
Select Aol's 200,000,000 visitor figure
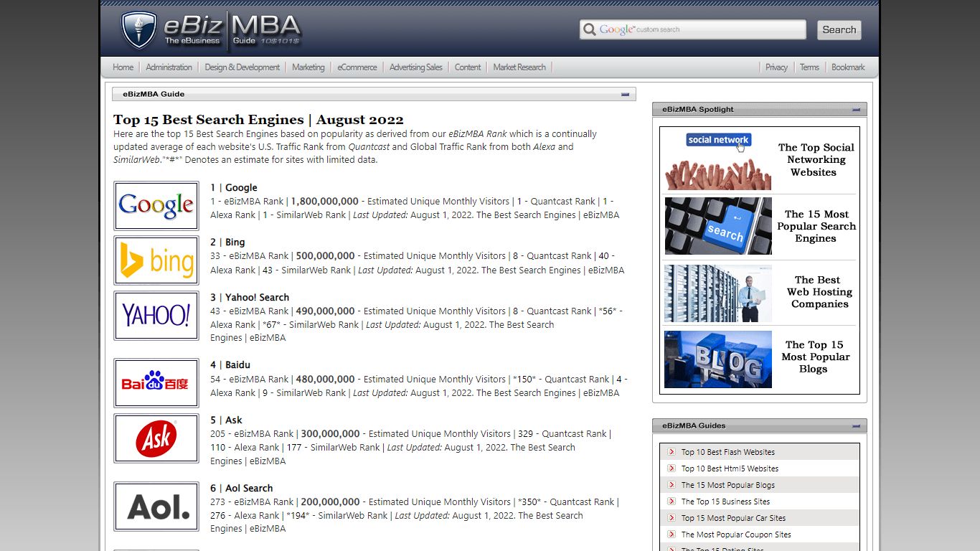330,502
